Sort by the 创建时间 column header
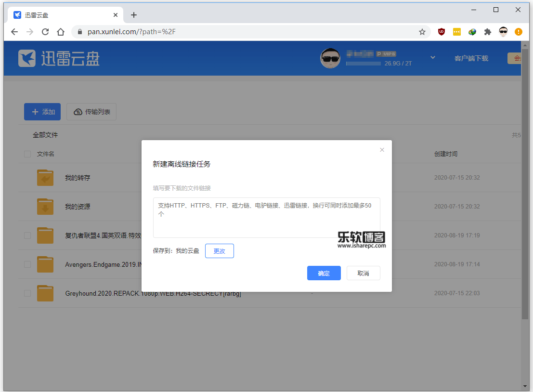 tap(446, 154)
